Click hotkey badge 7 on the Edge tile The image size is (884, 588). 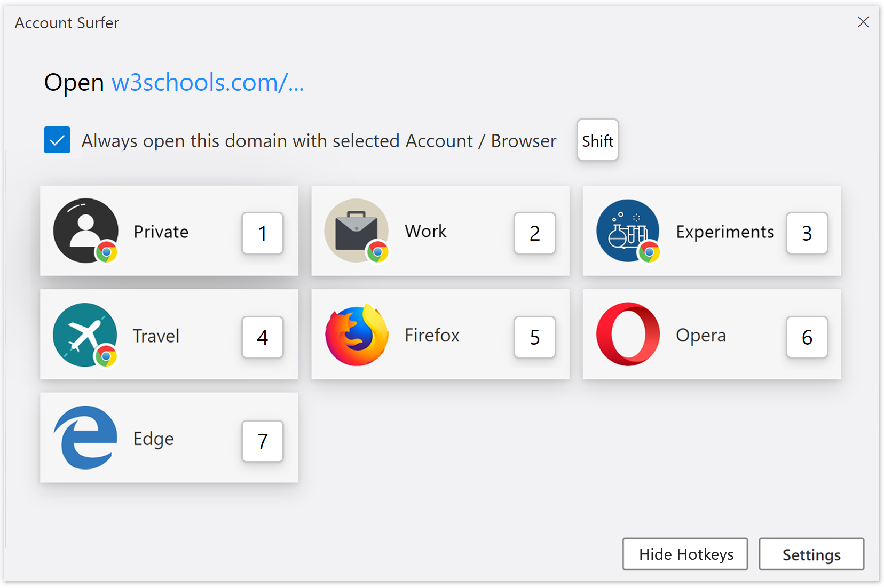(x=262, y=441)
